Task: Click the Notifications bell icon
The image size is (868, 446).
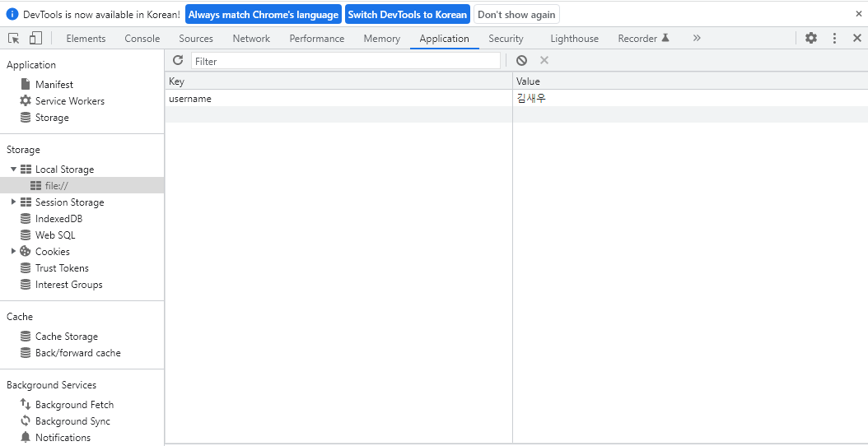Action: pos(26,437)
